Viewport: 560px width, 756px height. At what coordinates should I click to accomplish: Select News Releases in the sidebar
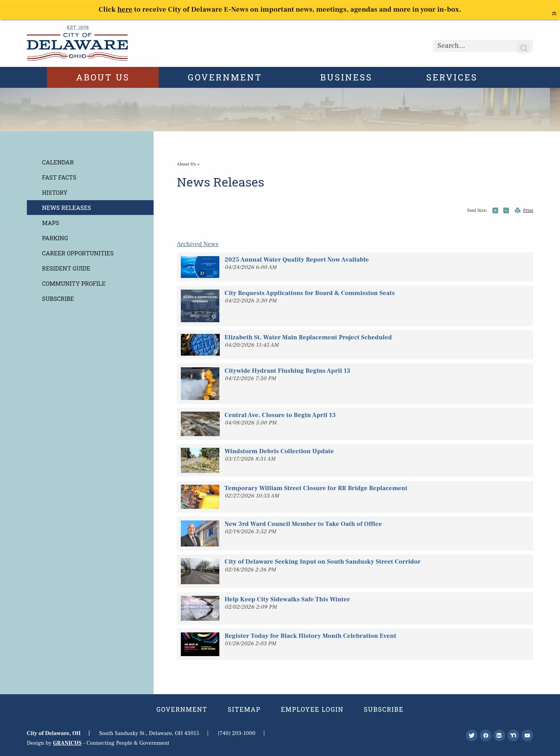click(x=90, y=208)
